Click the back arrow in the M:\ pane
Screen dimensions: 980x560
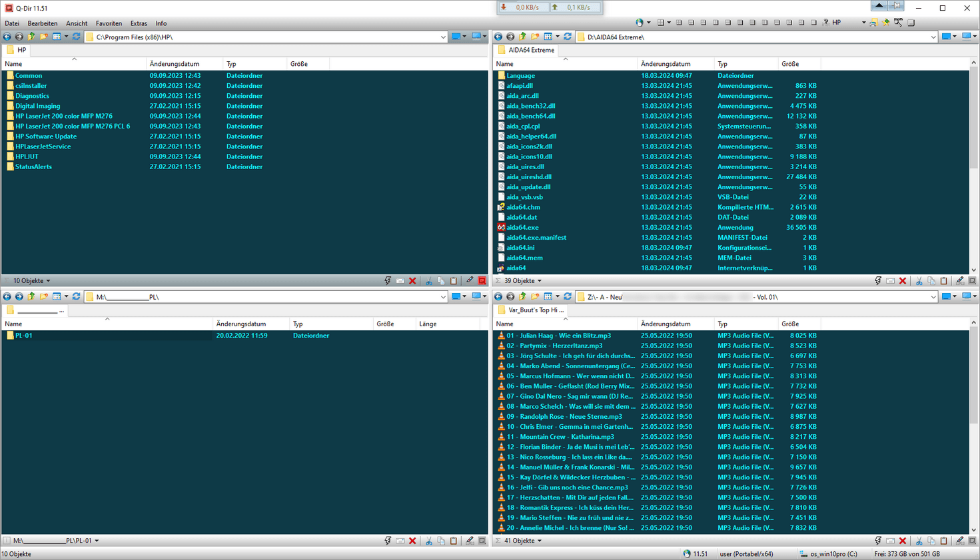[7, 297]
